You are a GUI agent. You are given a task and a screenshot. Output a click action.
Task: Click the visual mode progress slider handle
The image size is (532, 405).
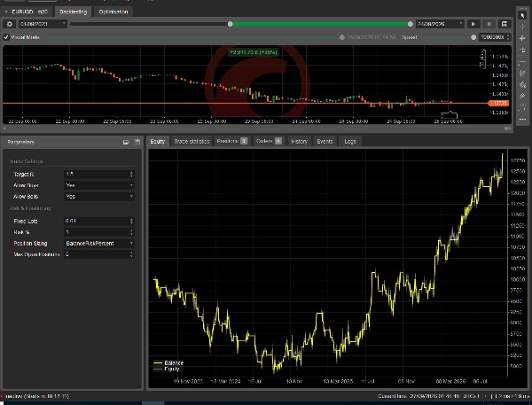coord(342,37)
